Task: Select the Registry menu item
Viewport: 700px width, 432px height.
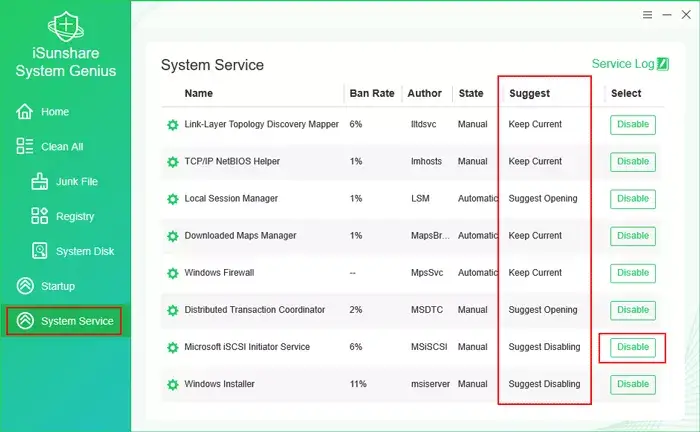Action: tap(75, 216)
